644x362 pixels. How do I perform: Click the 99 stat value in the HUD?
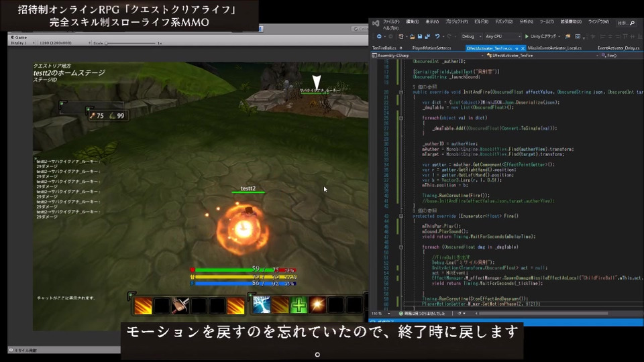click(x=120, y=116)
